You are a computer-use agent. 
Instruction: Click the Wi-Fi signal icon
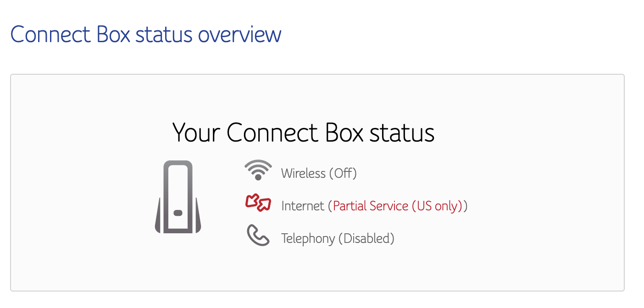point(258,170)
